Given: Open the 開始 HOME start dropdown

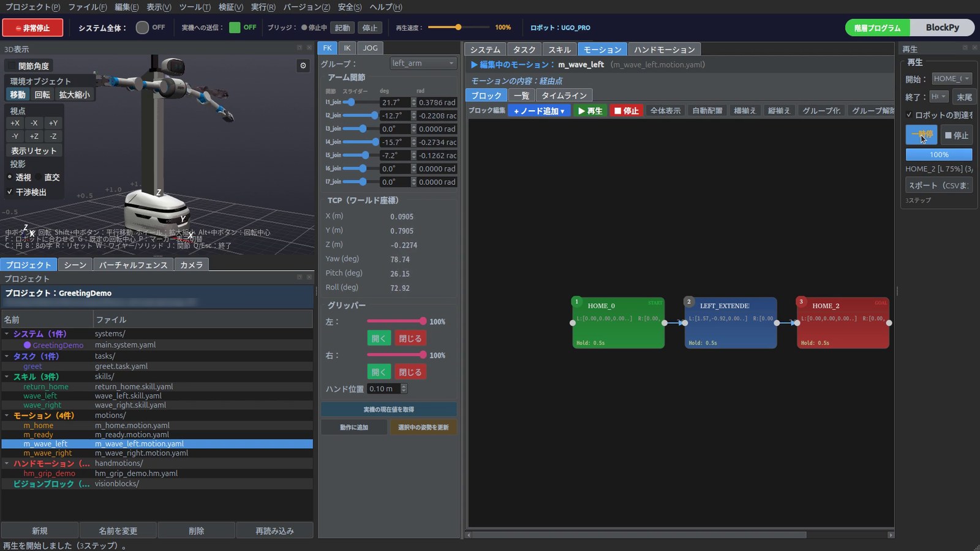Looking at the screenshot, I should 952,78.
